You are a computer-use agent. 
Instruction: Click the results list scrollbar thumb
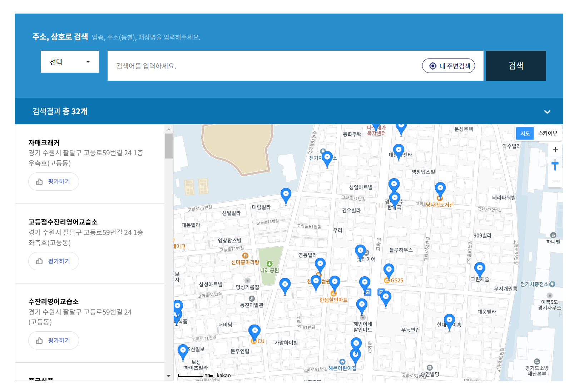pyautogui.click(x=169, y=146)
